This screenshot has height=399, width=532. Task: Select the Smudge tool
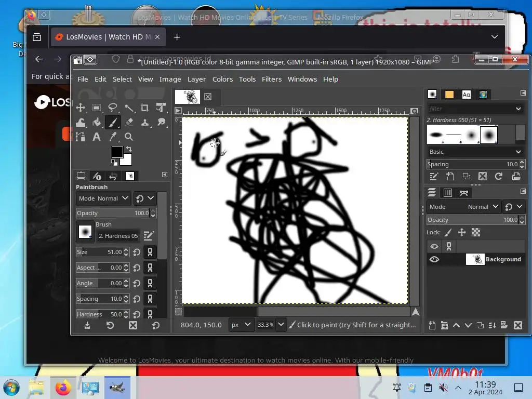pyautogui.click(x=161, y=123)
